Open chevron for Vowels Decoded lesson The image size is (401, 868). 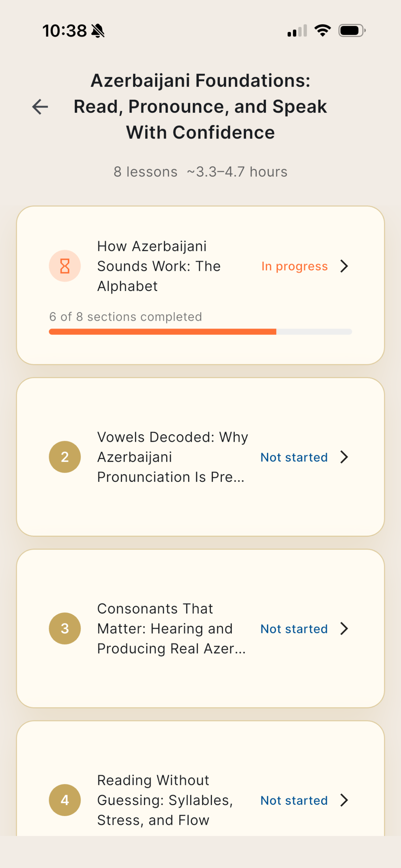tap(344, 457)
